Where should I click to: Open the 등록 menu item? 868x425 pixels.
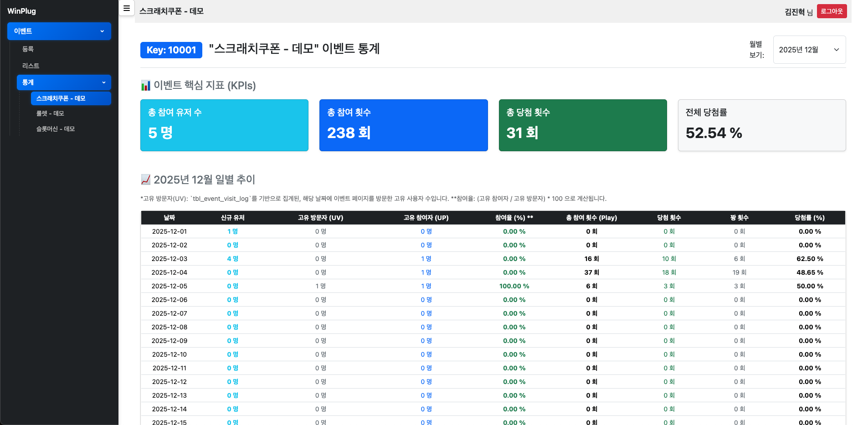click(28, 49)
